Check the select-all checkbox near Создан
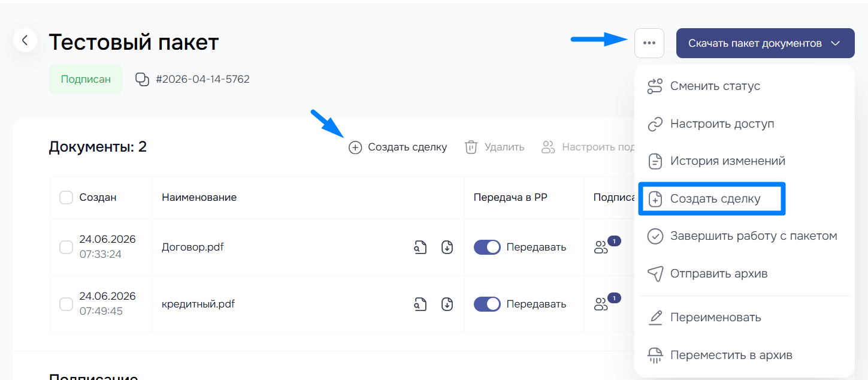This screenshot has height=380, width=868. click(x=66, y=197)
